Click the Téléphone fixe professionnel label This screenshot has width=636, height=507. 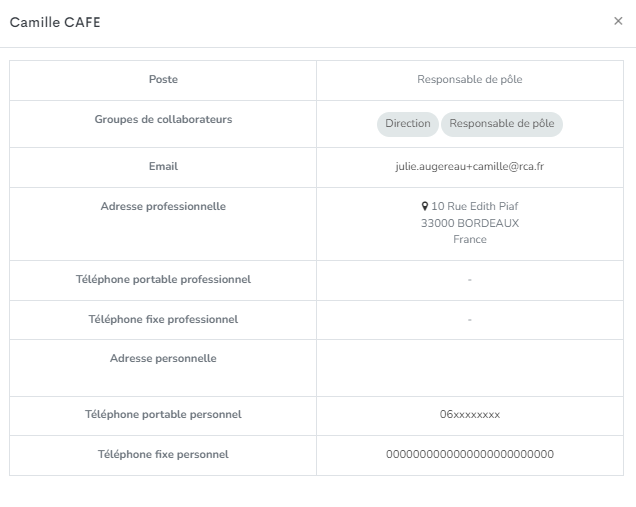click(163, 319)
